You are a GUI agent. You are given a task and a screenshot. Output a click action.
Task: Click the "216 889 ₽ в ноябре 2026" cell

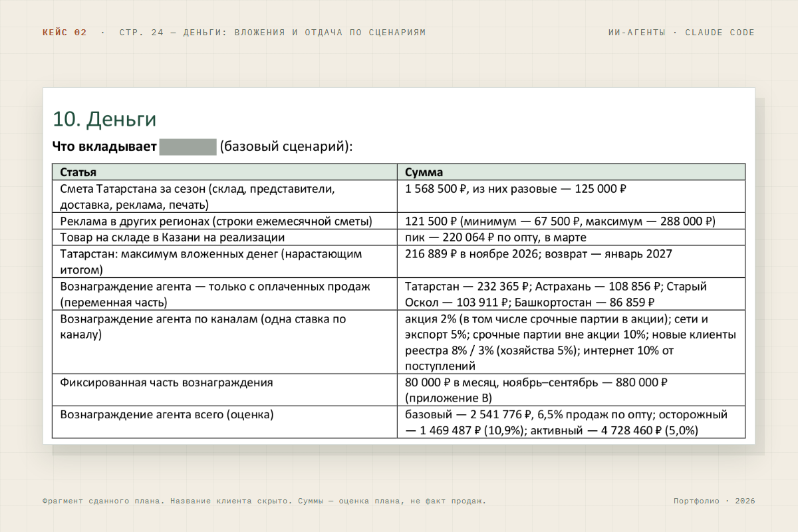[x=571, y=262]
